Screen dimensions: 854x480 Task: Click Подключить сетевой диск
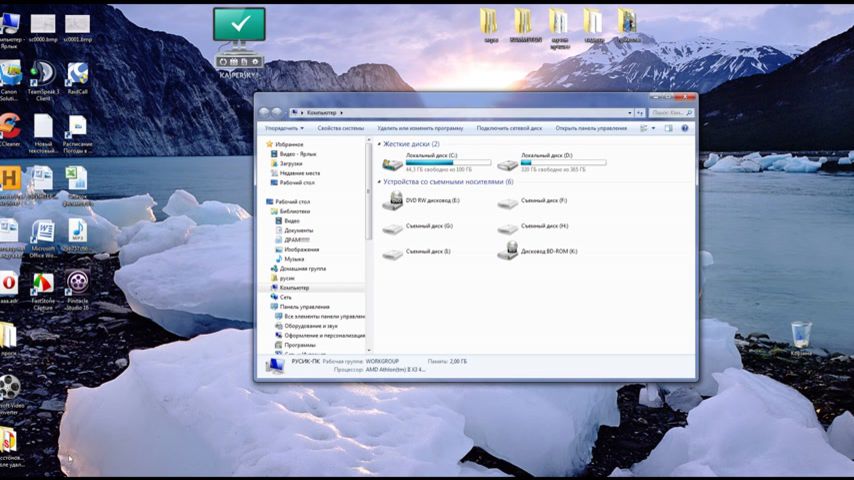point(509,128)
